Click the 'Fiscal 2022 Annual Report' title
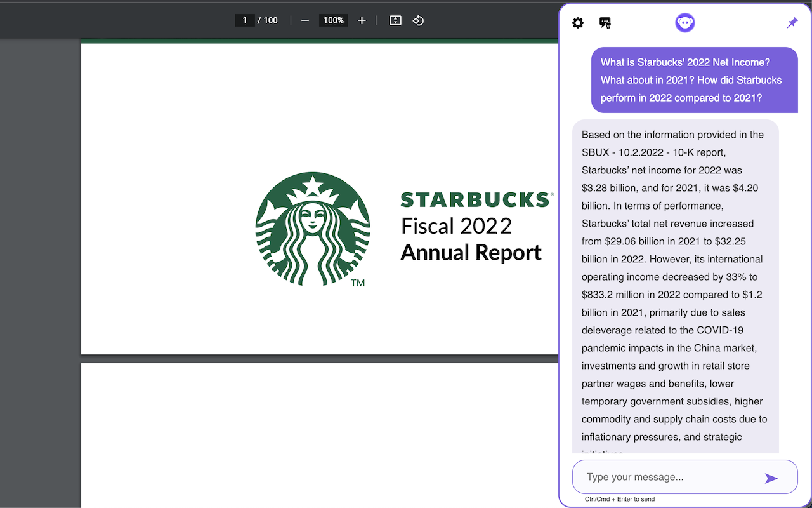The width and height of the screenshot is (812, 508). tap(471, 239)
